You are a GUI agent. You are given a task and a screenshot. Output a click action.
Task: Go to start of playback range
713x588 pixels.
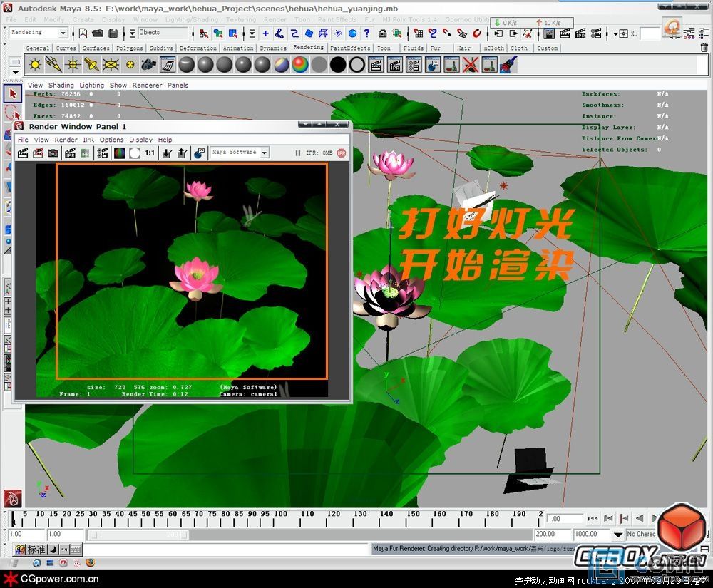click(x=593, y=518)
